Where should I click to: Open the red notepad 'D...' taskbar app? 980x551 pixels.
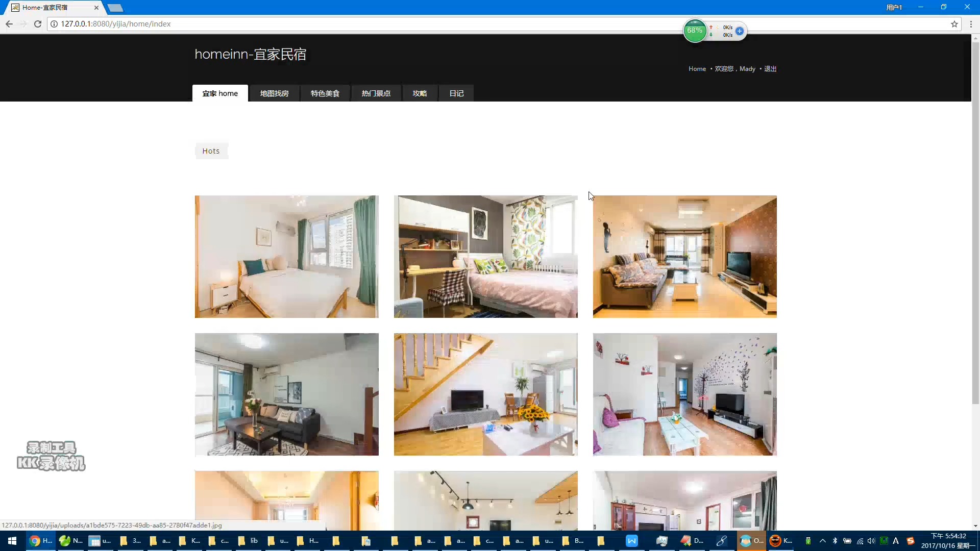click(x=692, y=541)
